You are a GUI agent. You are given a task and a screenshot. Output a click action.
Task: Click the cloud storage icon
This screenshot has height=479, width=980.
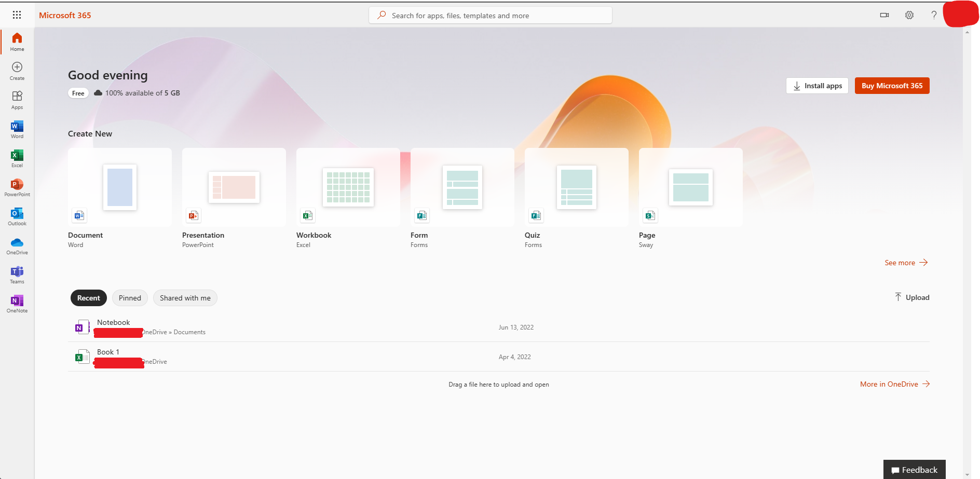[98, 93]
